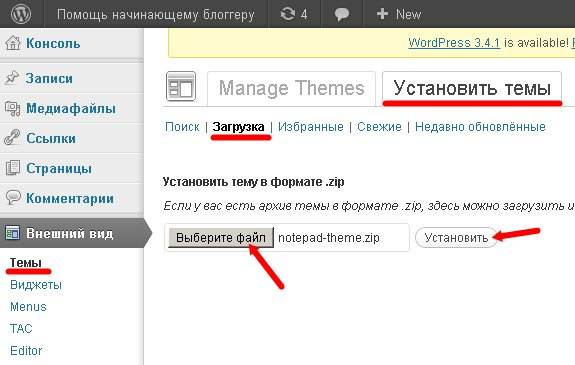This screenshot has height=365, width=575.
Task: Open the TAC submenu item
Action: (21, 328)
